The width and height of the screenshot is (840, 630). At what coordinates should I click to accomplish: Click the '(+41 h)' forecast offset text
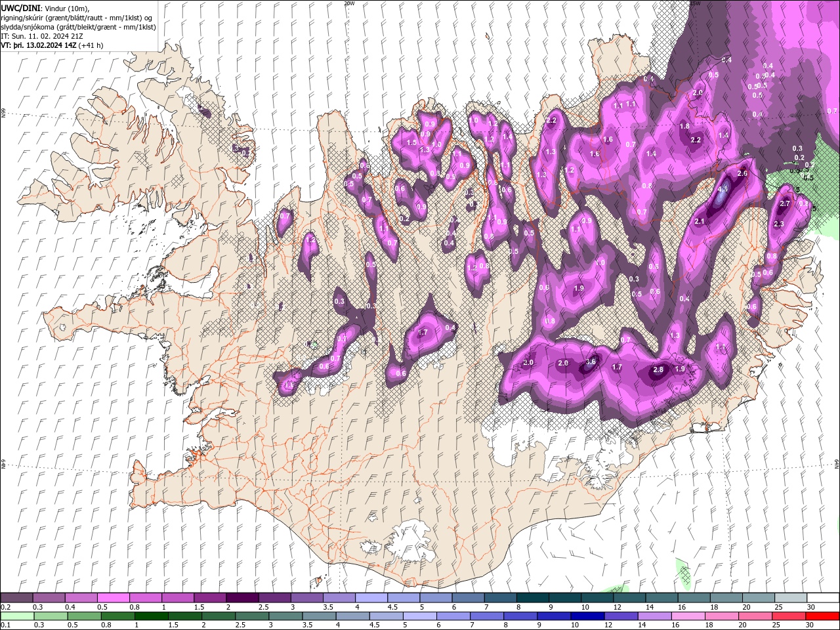pos(91,45)
